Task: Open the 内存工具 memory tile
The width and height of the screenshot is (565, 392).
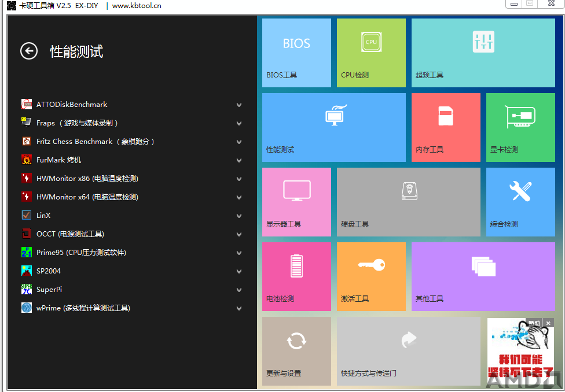Action: tap(446, 127)
